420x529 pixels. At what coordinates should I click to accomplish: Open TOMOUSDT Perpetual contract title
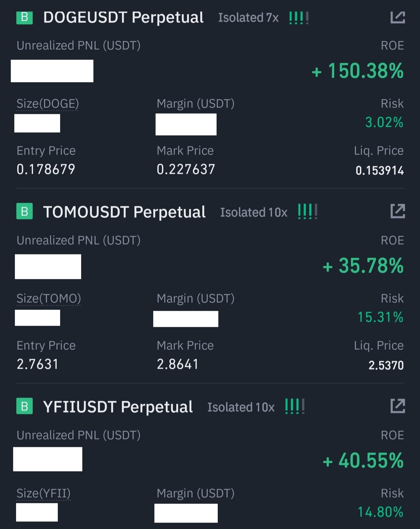[124, 212]
